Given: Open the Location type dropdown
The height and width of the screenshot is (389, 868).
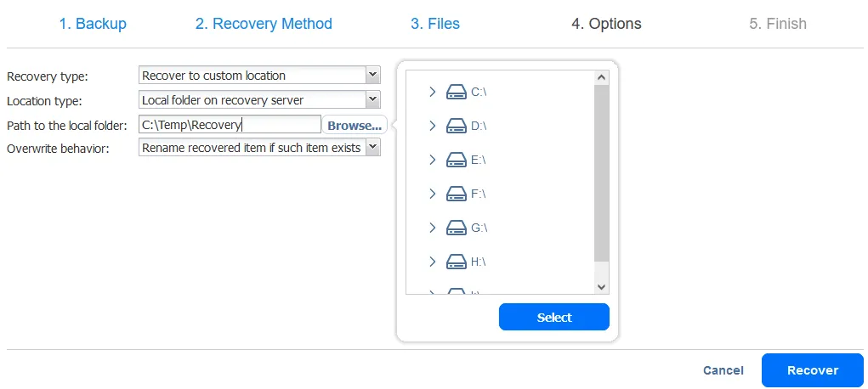Looking at the screenshot, I should pyautogui.click(x=372, y=100).
